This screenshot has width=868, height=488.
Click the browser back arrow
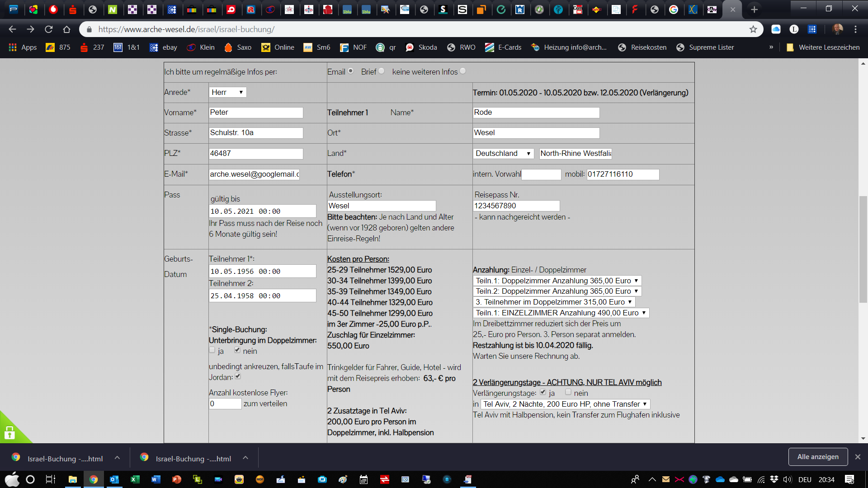12,29
